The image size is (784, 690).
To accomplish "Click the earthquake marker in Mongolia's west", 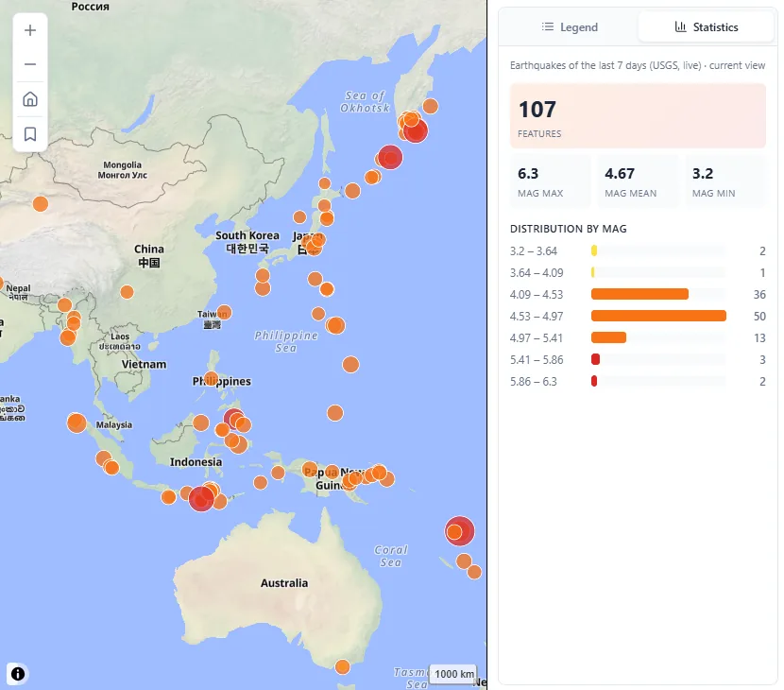I will point(41,204).
